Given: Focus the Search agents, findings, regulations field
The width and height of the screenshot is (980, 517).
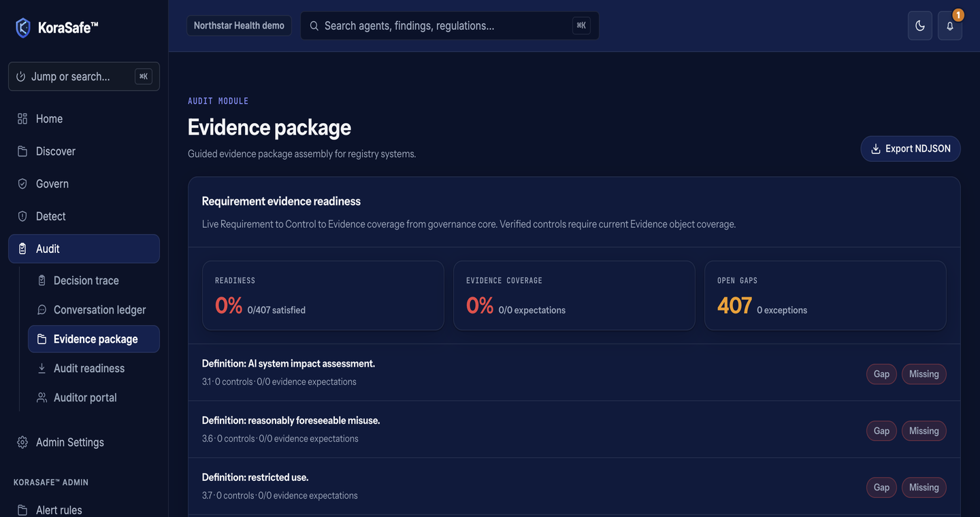Looking at the screenshot, I should (x=450, y=26).
